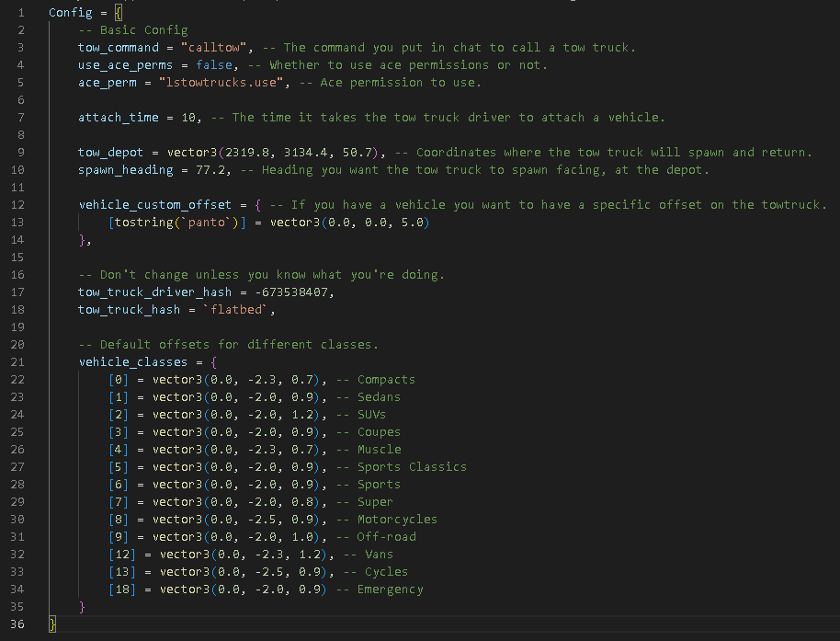Click vehicle_classes opening brace
The image size is (840, 641).
point(214,361)
